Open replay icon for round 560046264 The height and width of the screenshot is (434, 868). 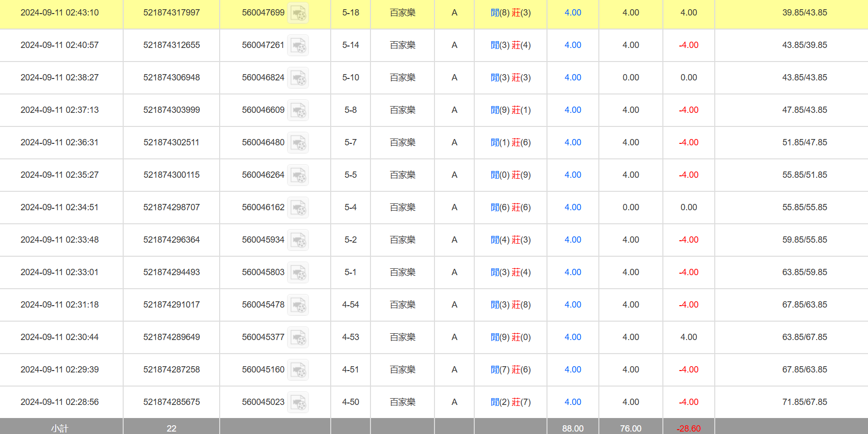298,175
